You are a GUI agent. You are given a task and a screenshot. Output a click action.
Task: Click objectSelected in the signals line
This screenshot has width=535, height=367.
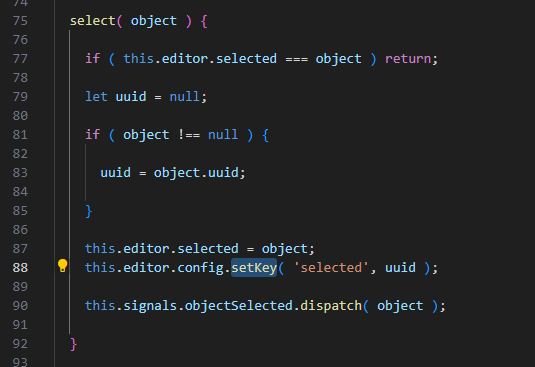[x=238, y=306]
